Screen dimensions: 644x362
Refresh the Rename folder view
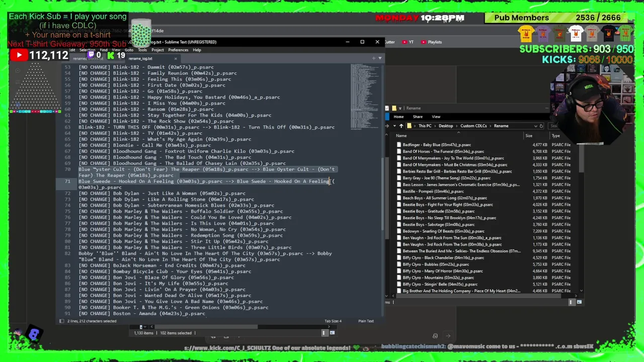pos(541,126)
